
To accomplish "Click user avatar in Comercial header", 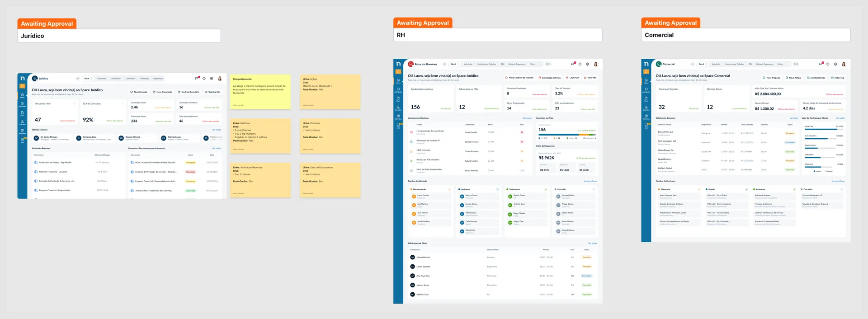I will tap(844, 64).
